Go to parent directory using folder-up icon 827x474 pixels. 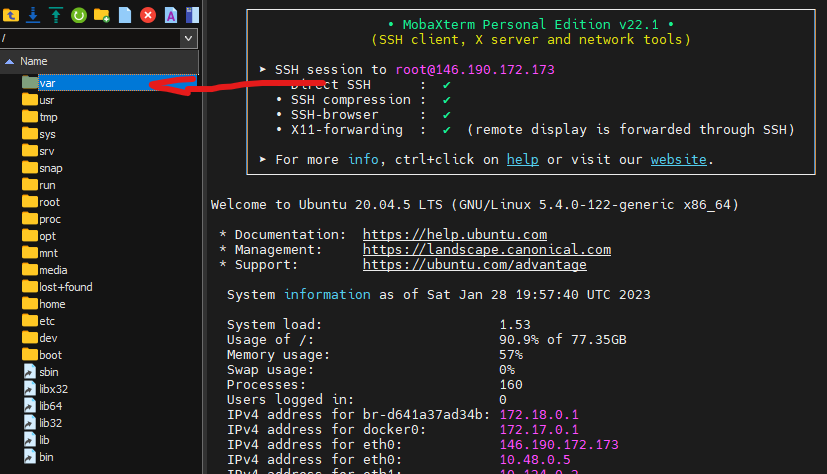(11, 14)
